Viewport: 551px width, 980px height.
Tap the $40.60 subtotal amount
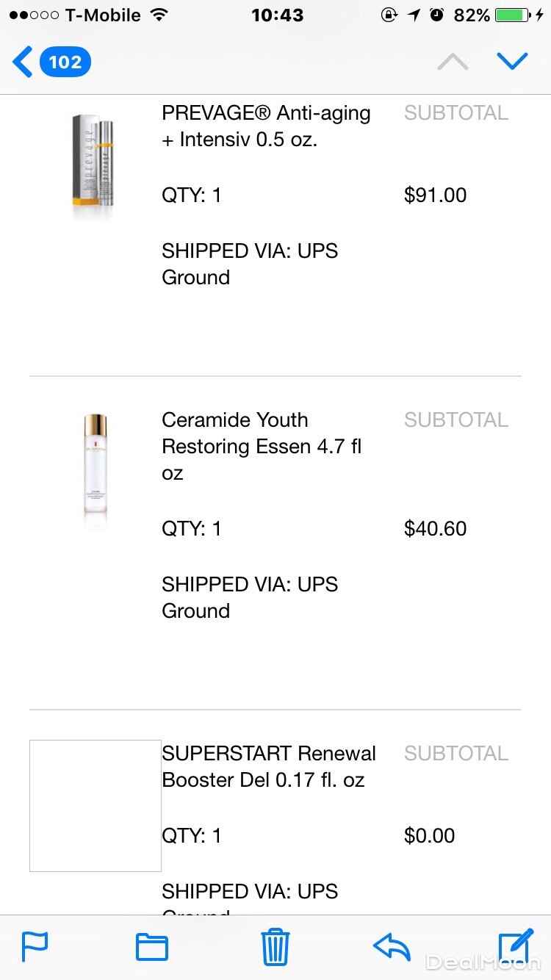coord(435,528)
